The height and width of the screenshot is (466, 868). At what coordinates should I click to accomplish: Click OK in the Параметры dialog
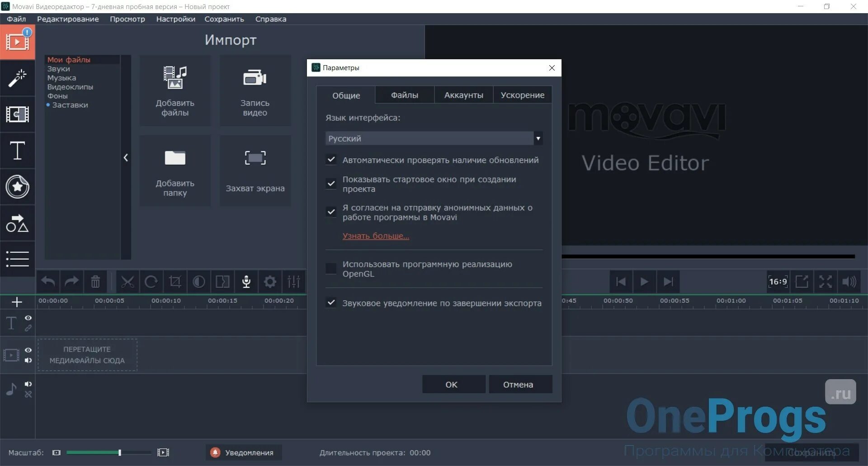click(454, 384)
